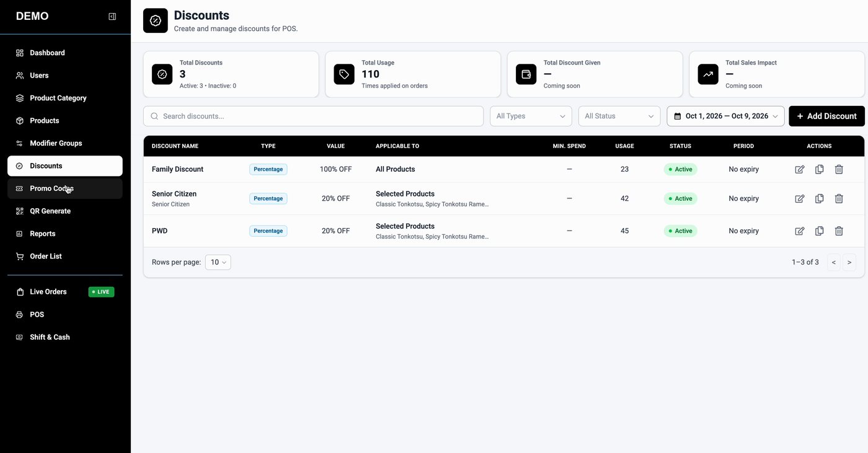Image resolution: width=868 pixels, height=453 pixels.
Task: Open Users in the sidebar
Action: pyautogui.click(x=65, y=76)
